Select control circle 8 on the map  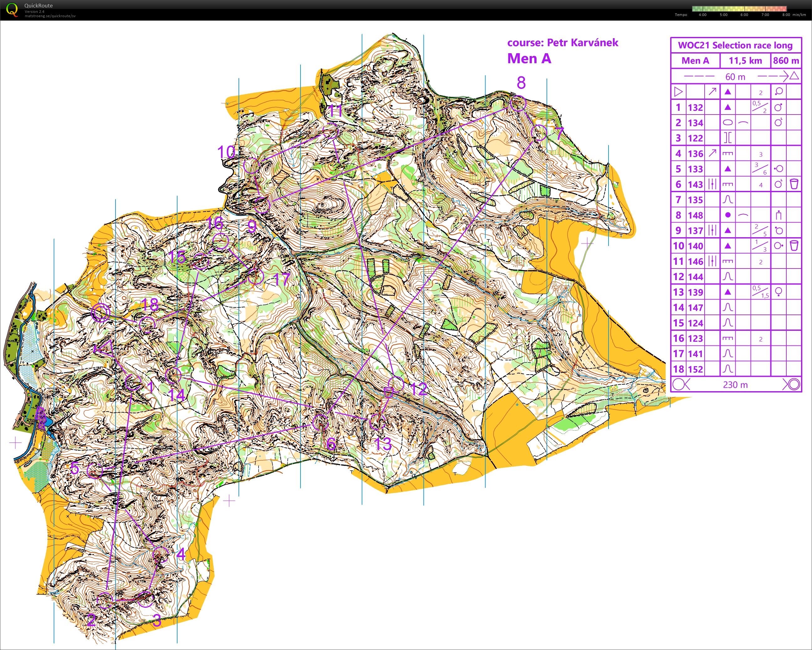point(518,104)
